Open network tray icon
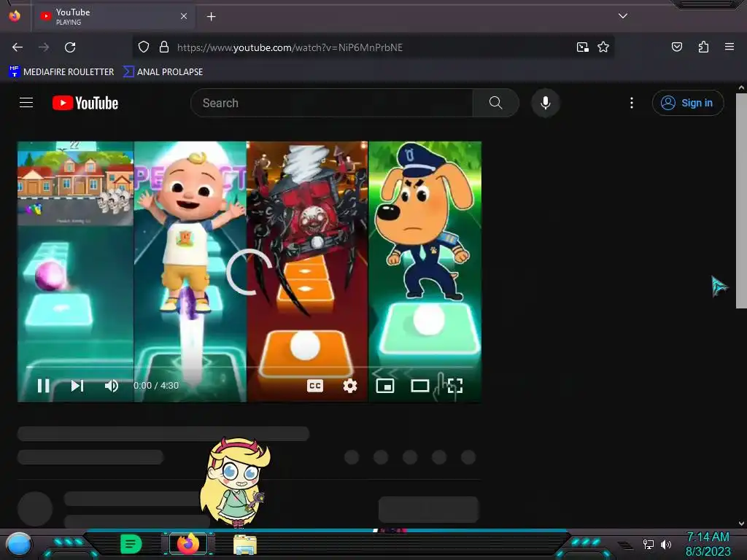The width and height of the screenshot is (747, 560). coord(648,544)
